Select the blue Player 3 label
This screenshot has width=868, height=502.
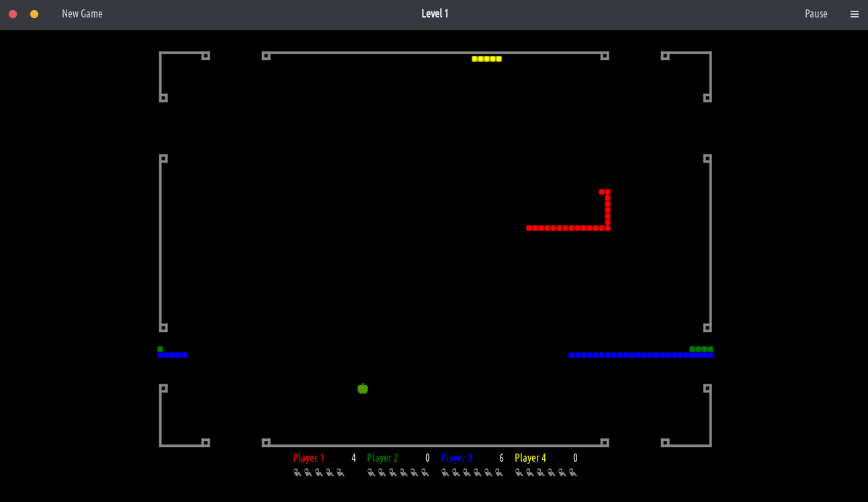pos(456,458)
